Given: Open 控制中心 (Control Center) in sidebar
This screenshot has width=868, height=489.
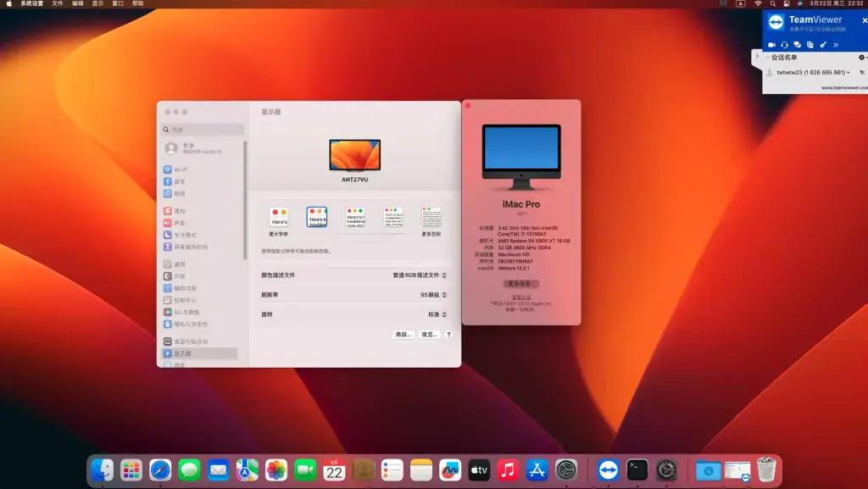Looking at the screenshot, I should (x=180, y=300).
